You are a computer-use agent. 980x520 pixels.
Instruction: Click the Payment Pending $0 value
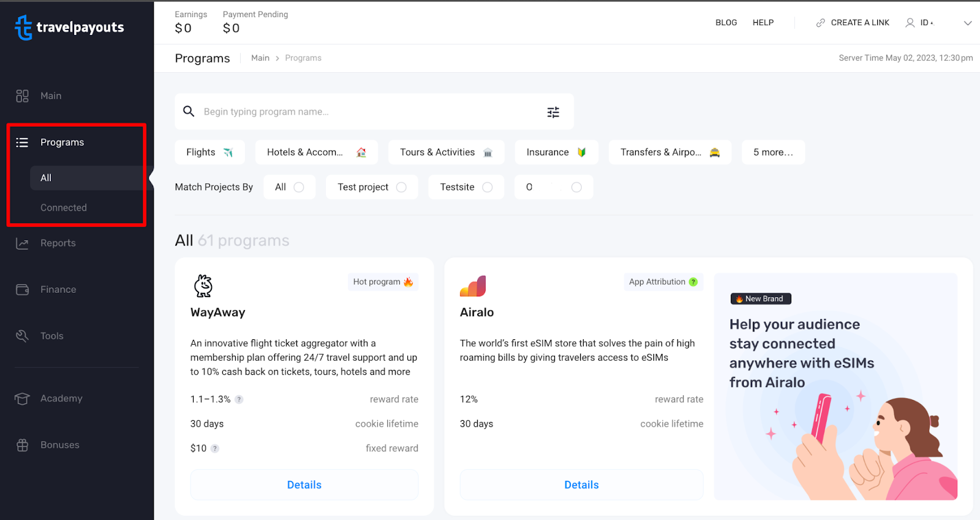pos(232,28)
